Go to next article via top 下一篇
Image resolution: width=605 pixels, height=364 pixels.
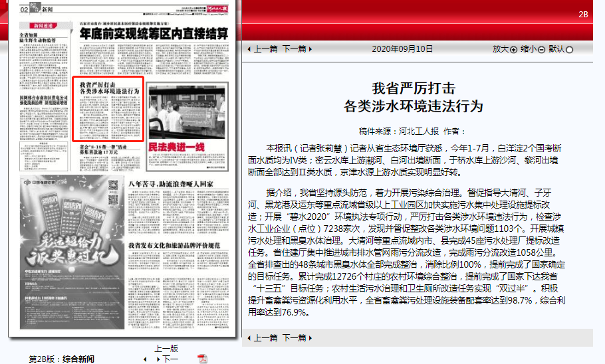click(x=295, y=49)
